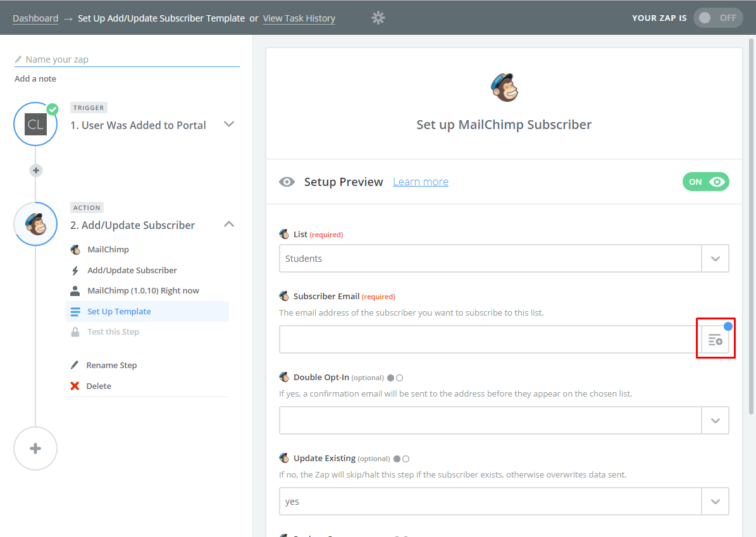Click the Zapier asterisk logo in header
This screenshot has height=537, width=756.
coord(378,18)
